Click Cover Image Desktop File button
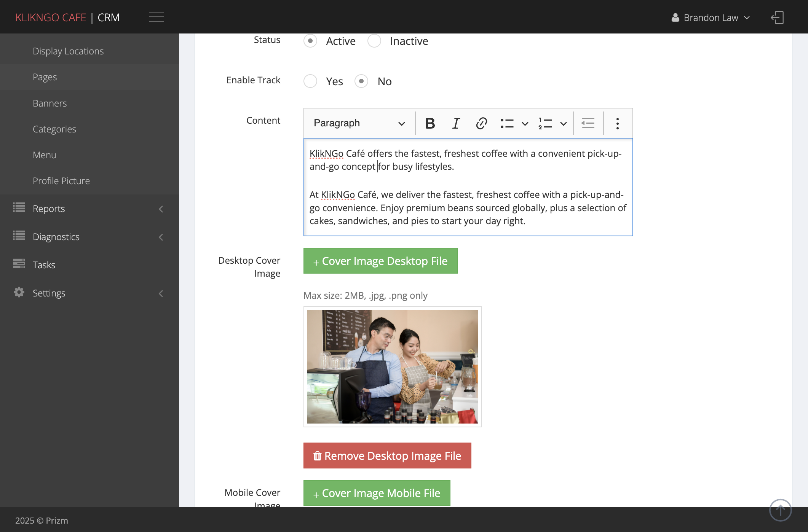The width and height of the screenshot is (808, 532). coord(380,261)
